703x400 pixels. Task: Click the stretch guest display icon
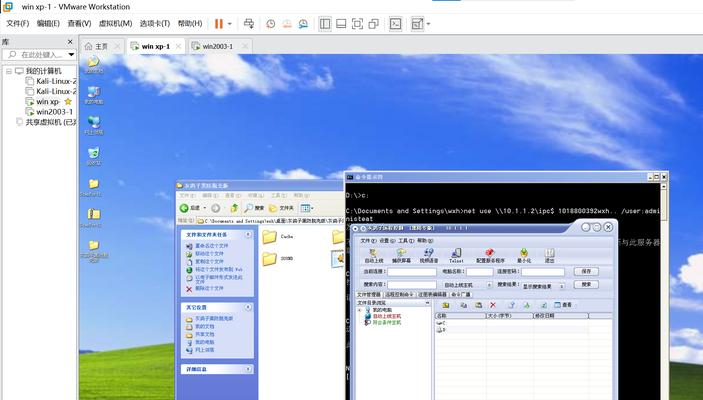(417, 24)
